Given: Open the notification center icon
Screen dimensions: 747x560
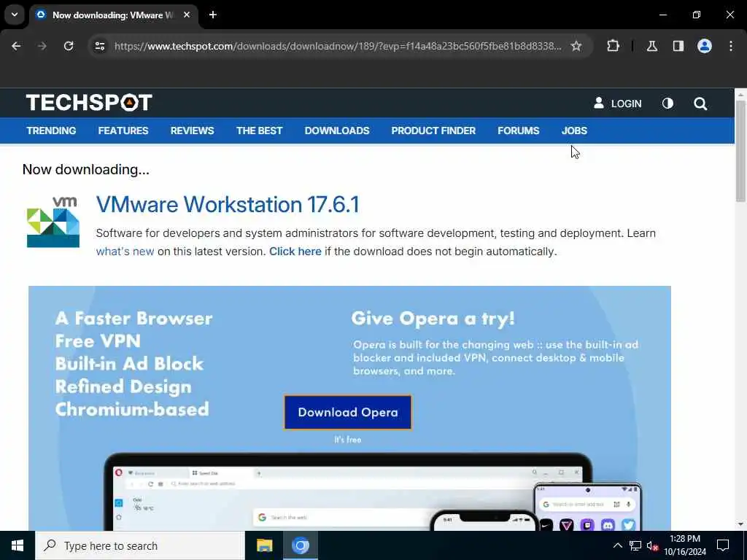Looking at the screenshot, I should tap(723, 545).
